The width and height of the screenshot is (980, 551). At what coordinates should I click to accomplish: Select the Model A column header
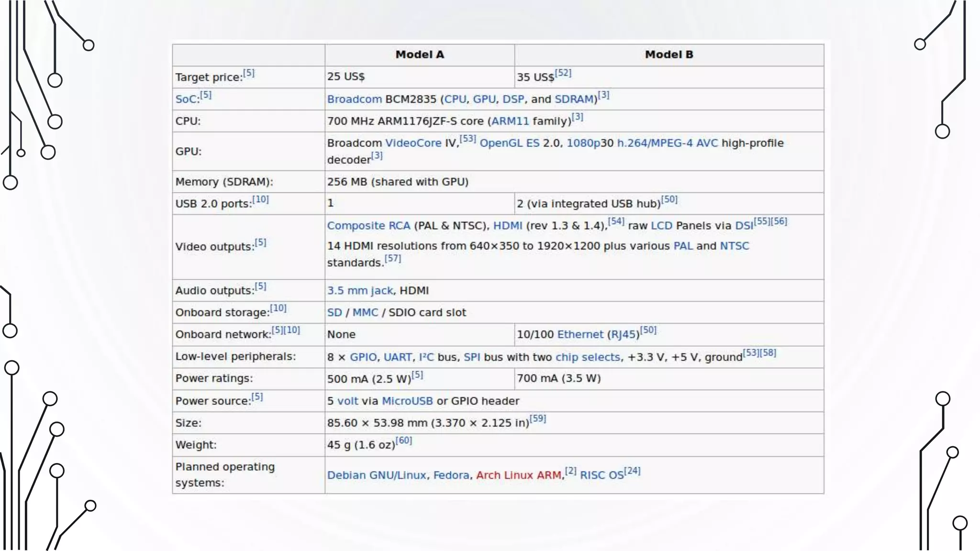point(420,55)
